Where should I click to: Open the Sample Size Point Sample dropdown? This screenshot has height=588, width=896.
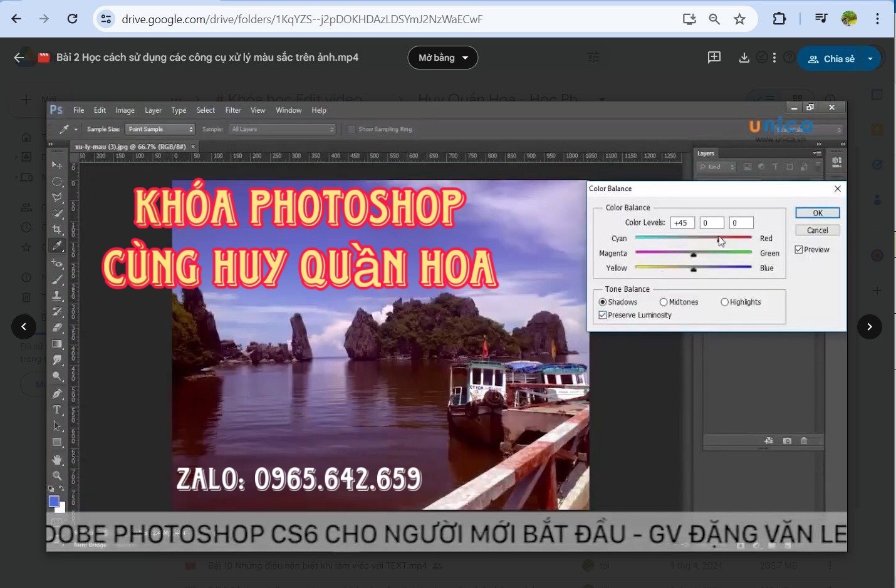160,129
